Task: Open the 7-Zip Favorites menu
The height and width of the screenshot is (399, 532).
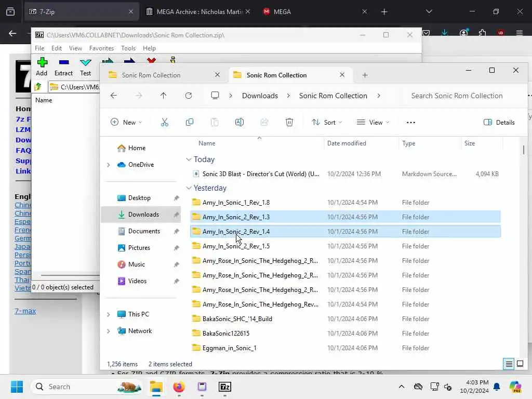Action: coord(101,48)
